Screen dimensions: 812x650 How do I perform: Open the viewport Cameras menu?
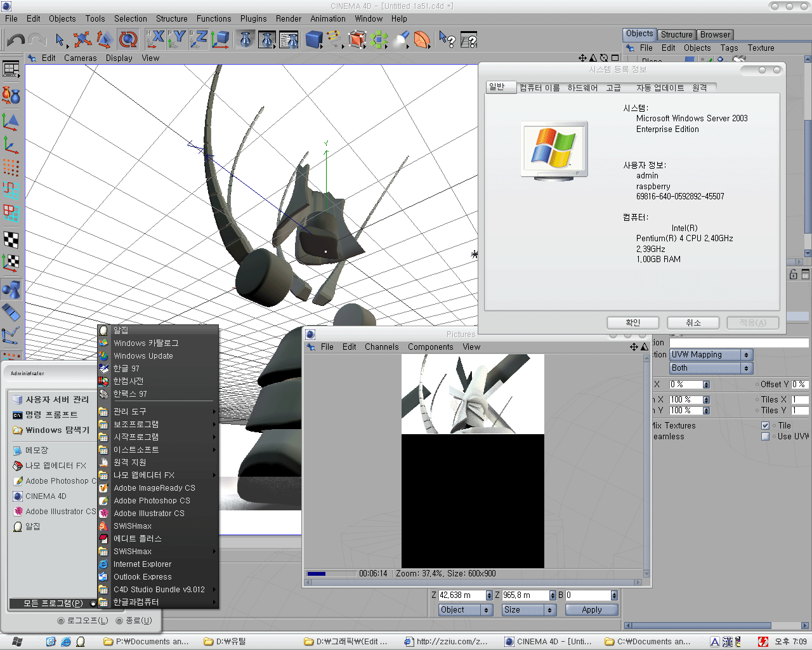click(x=81, y=58)
